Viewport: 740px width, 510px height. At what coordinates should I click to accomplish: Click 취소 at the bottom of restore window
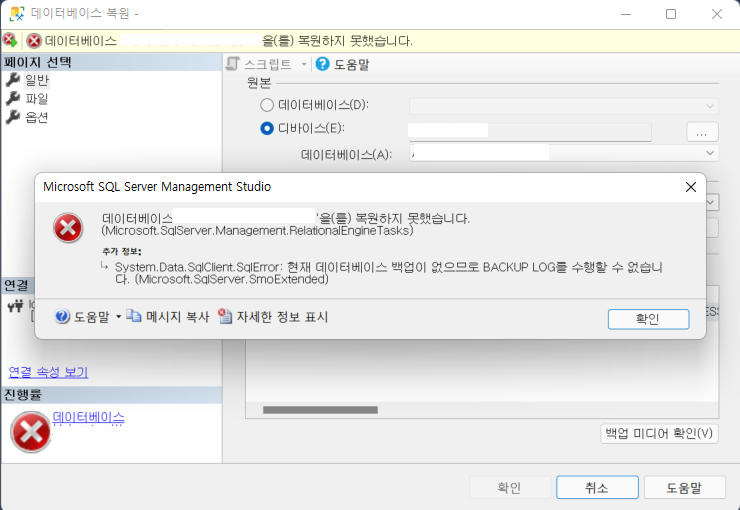[597, 487]
